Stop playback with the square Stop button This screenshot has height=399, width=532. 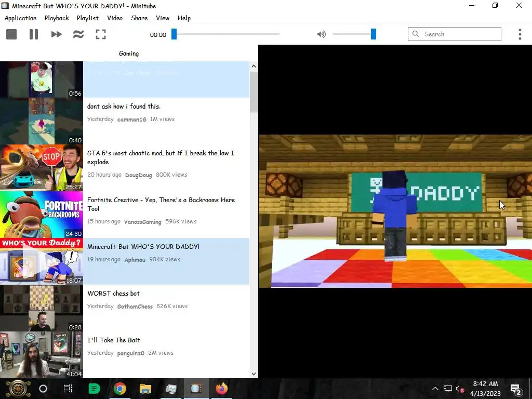pyautogui.click(x=11, y=34)
